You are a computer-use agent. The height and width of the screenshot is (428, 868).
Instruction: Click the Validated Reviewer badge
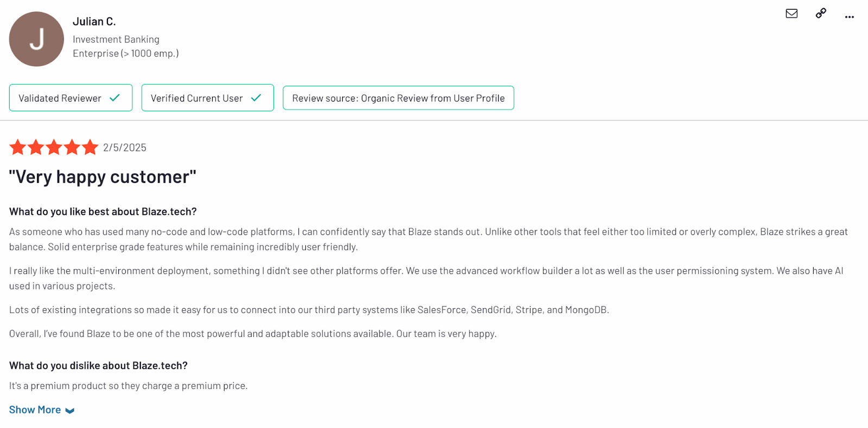point(71,98)
